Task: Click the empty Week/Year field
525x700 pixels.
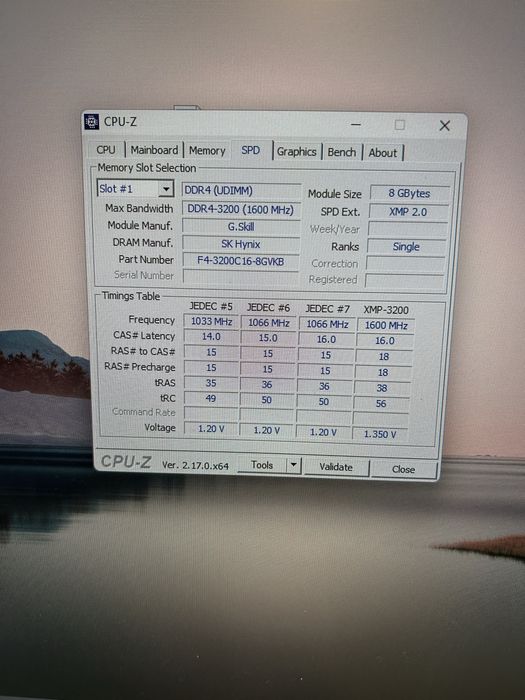Action: [408, 229]
